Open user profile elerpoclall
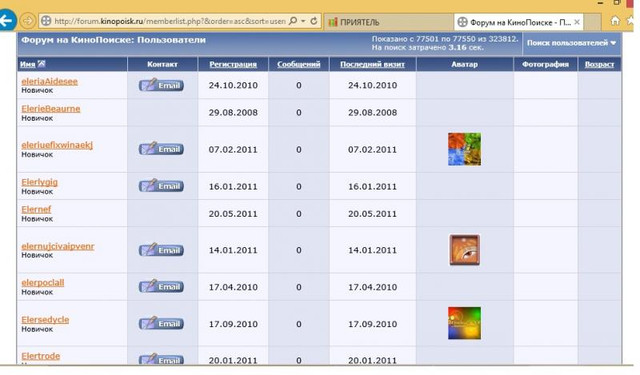640x375 pixels. 42,282
